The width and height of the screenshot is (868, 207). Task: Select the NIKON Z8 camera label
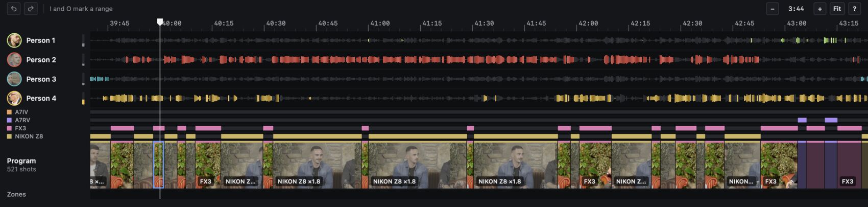pyautogui.click(x=29, y=136)
